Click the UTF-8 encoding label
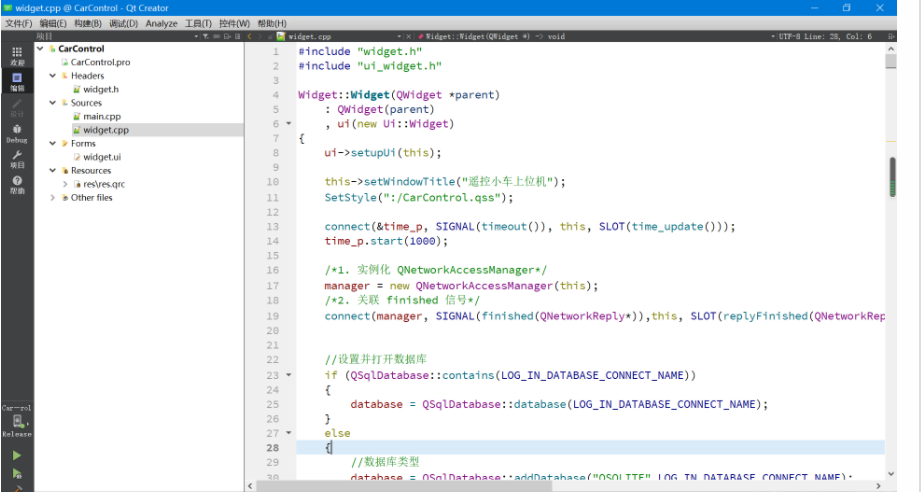This screenshot has height=492, width=921. [789, 36]
